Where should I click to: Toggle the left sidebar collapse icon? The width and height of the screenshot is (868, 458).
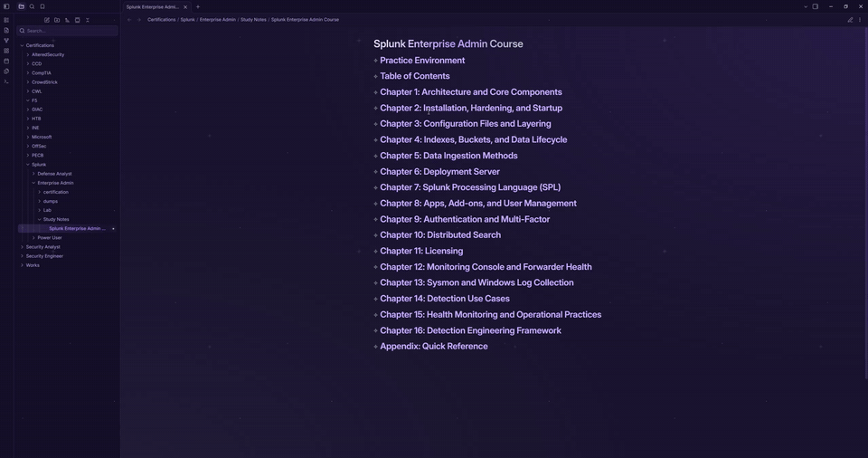click(x=6, y=6)
